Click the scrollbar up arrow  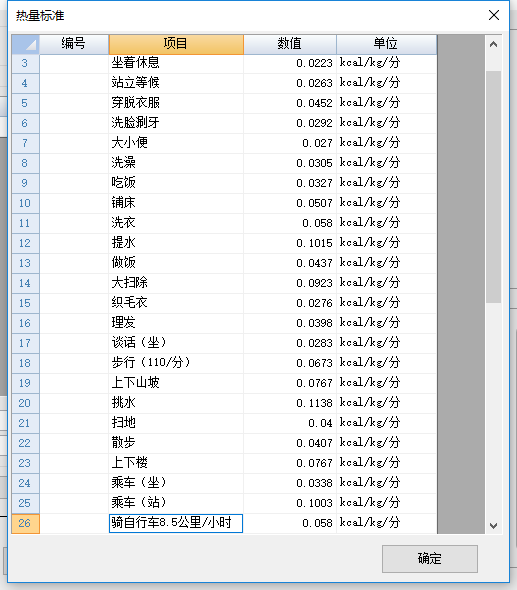click(493, 44)
